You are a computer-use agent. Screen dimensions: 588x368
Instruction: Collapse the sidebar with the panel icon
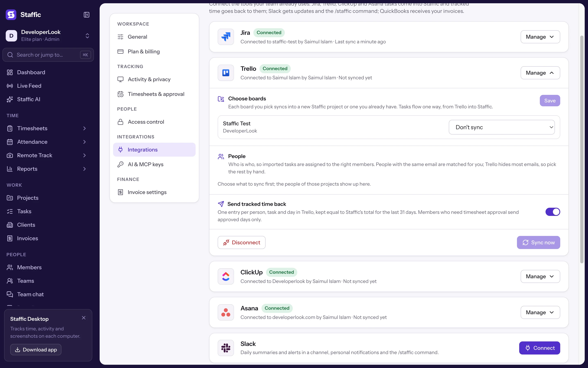tap(87, 15)
